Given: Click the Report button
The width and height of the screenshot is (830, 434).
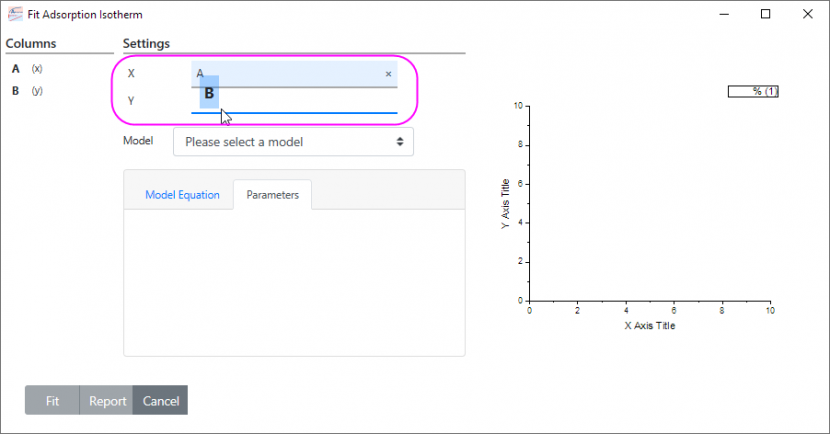Looking at the screenshot, I should click(107, 401).
